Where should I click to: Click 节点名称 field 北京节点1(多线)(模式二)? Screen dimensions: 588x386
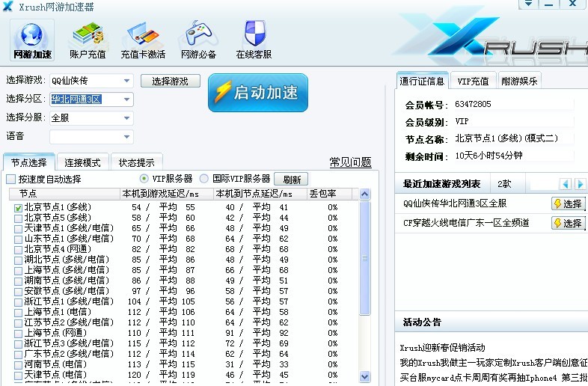(513, 138)
